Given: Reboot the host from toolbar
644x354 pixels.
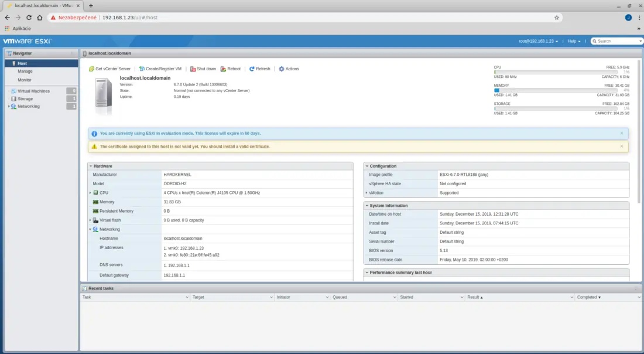Looking at the screenshot, I should coord(231,69).
